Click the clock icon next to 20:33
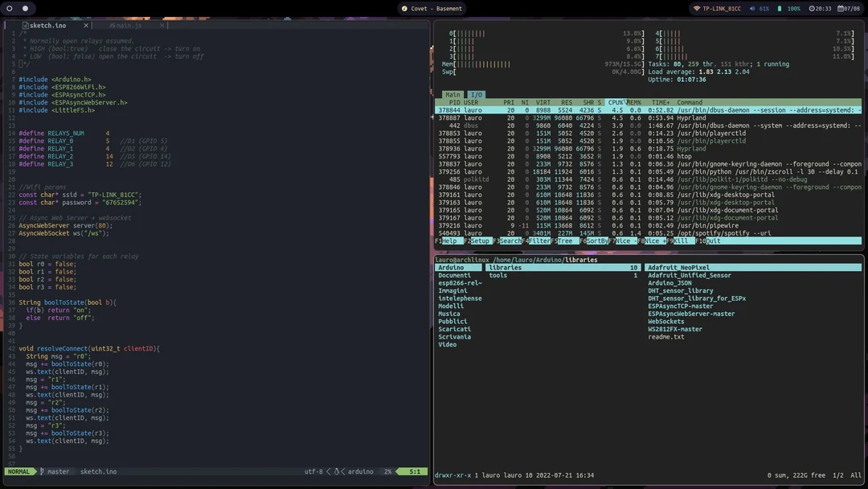 pyautogui.click(x=812, y=8)
